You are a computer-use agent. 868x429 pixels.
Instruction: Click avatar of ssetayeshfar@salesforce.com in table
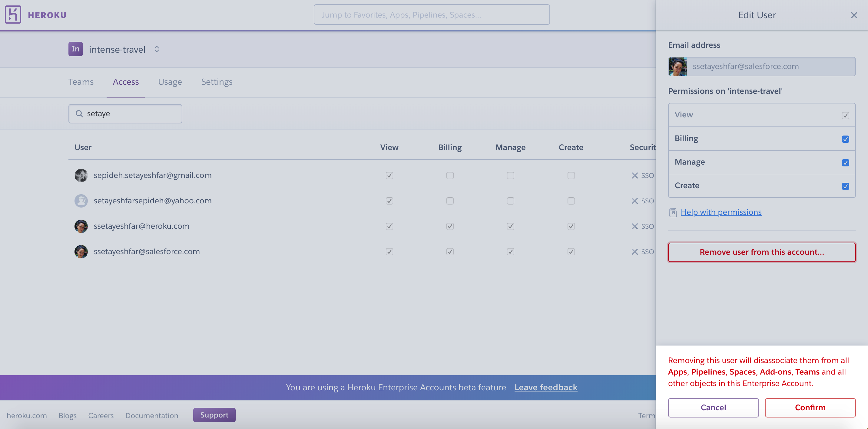[81, 252]
